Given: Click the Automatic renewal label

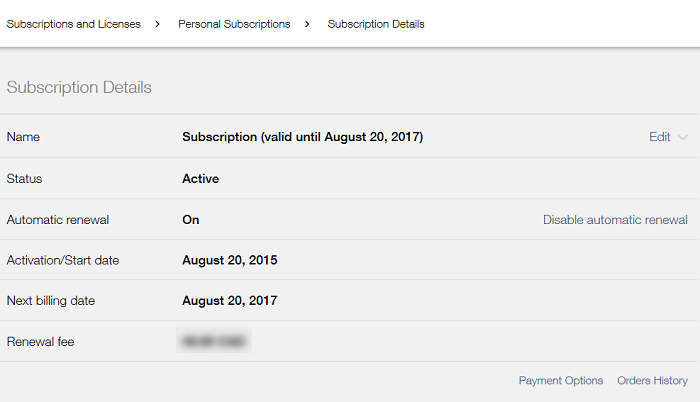Looking at the screenshot, I should tap(58, 220).
